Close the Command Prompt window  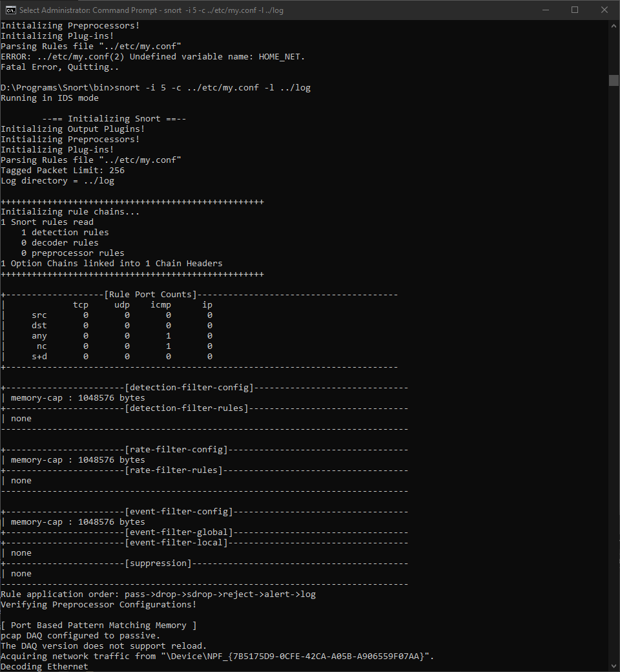tap(604, 10)
